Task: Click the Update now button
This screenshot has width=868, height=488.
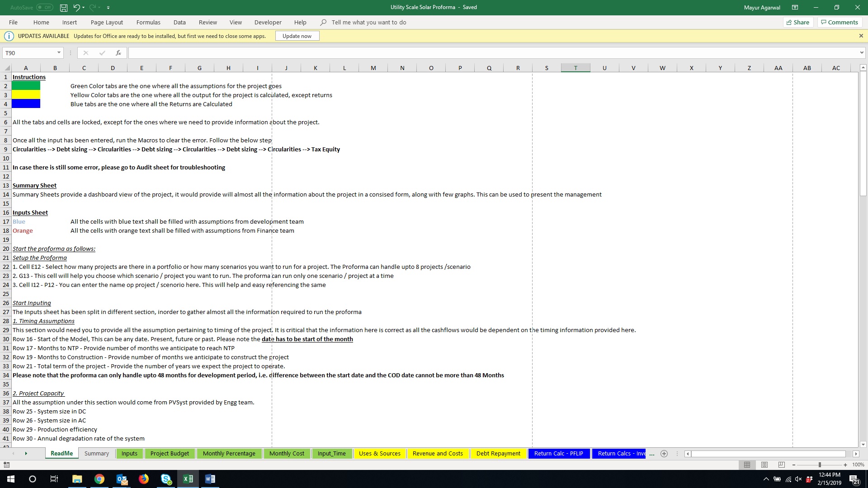Action: click(x=297, y=36)
